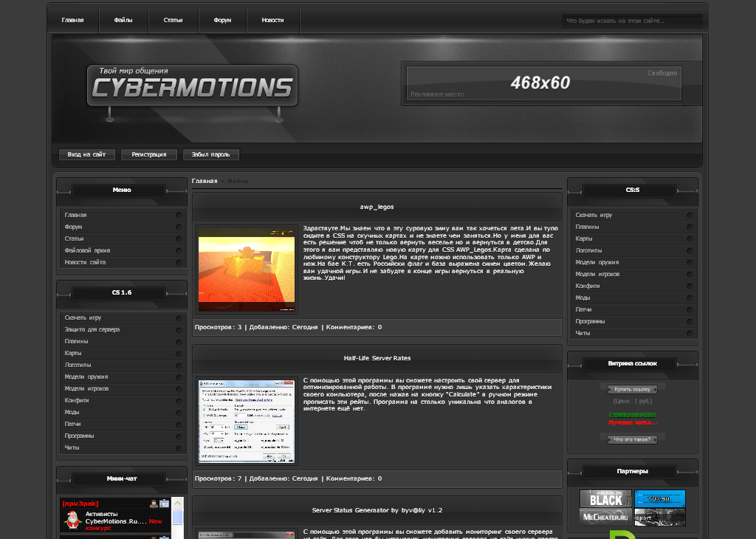Open Логотипы under CS:S
756x539 pixels.
[x=633, y=250]
